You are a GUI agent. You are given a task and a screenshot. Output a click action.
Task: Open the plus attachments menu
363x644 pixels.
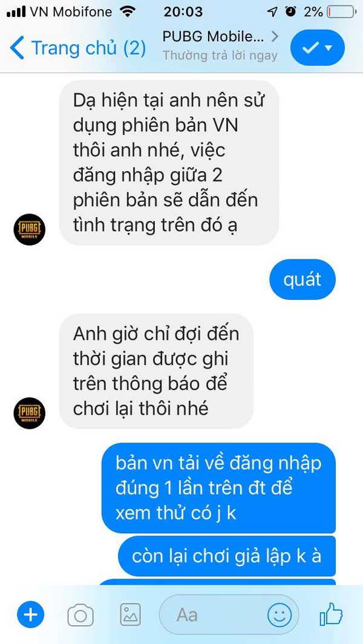[30, 614]
